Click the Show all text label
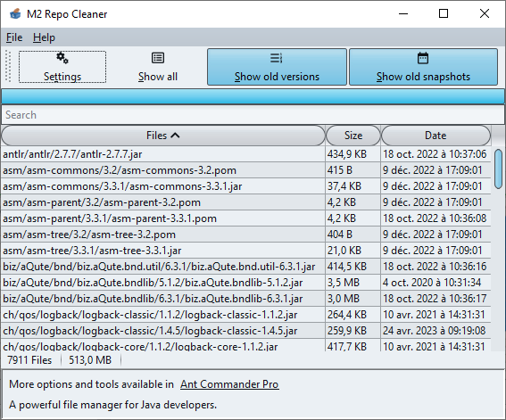The image size is (506, 420). point(158,77)
